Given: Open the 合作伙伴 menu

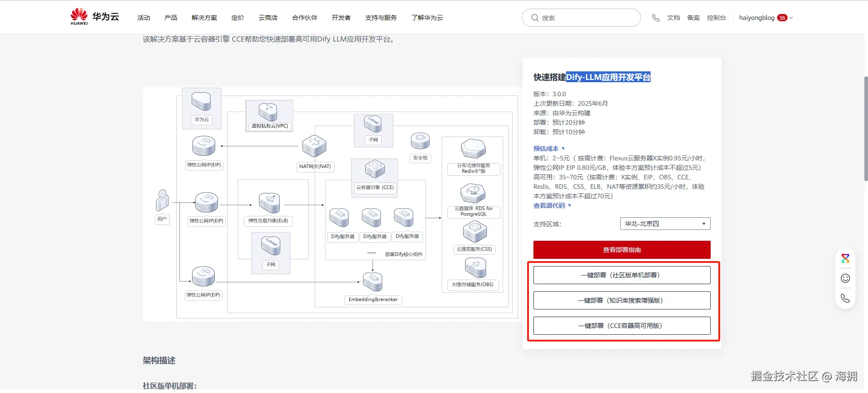Looking at the screenshot, I should [305, 18].
